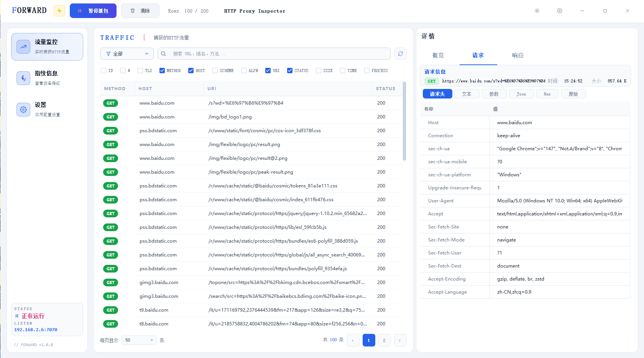
Task: Select the 参数 sub-tab
Action: click(494, 94)
